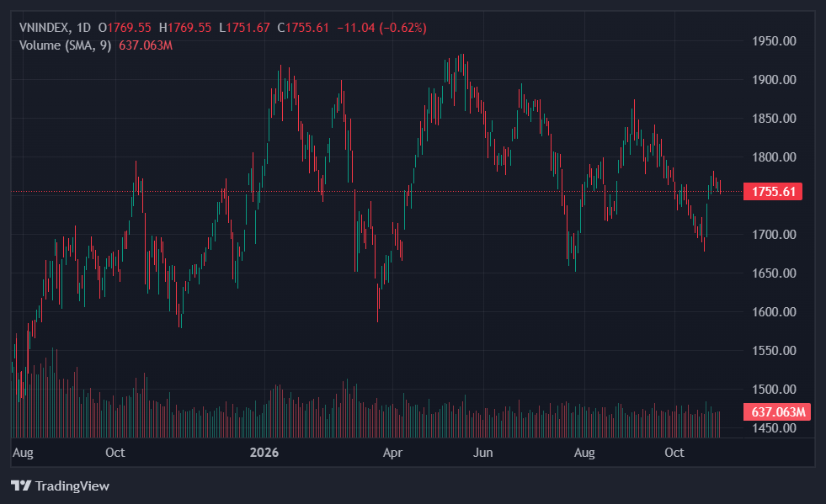This screenshot has width=826, height=504.
Task: Click the 1450.00 price axis label
Action: [x=774, y=428]
